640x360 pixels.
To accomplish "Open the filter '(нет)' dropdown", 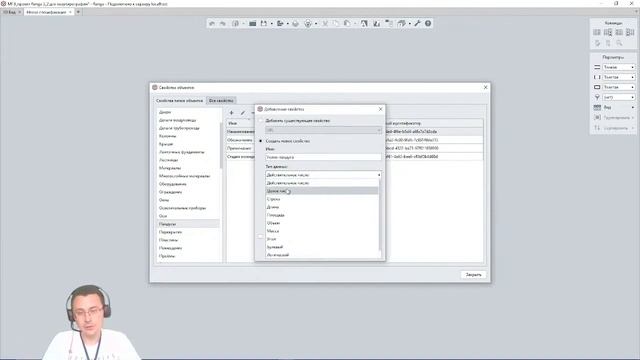I will pos(619,97).
